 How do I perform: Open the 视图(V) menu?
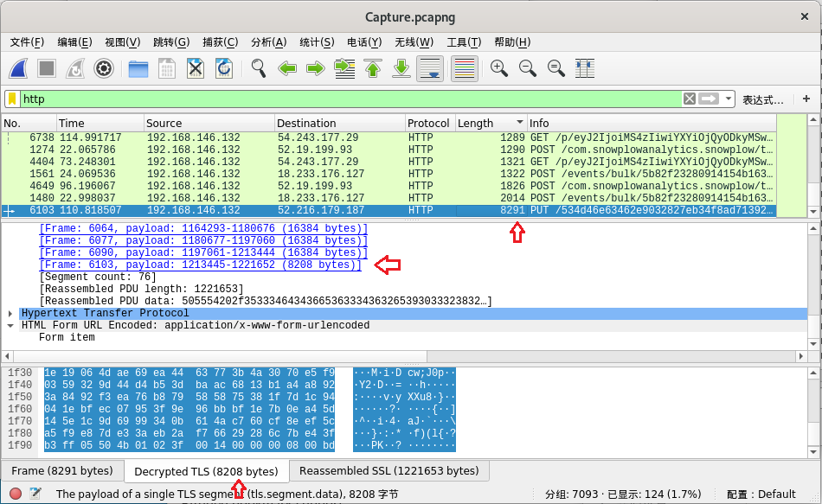[122, 42]
